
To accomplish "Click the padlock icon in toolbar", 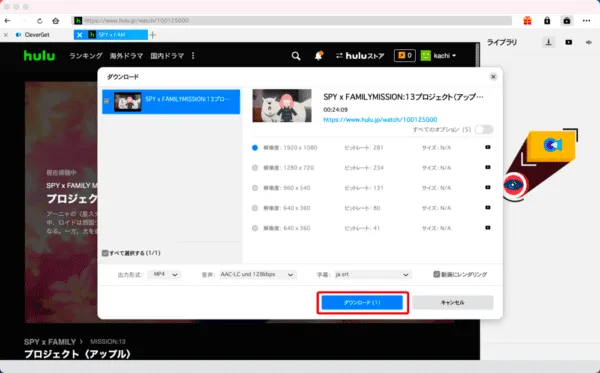I will coord(547,21).
